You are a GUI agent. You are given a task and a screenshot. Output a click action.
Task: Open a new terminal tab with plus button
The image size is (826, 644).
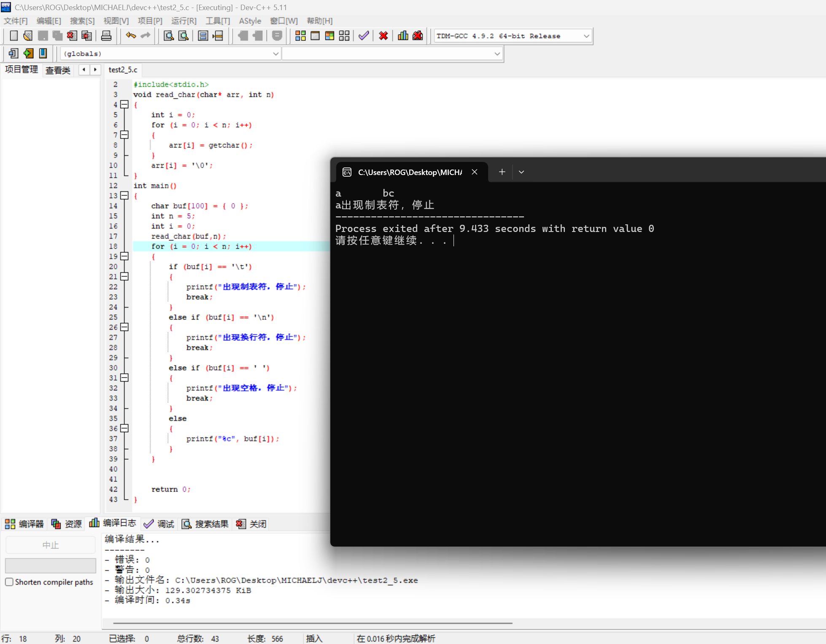(502, 172)
